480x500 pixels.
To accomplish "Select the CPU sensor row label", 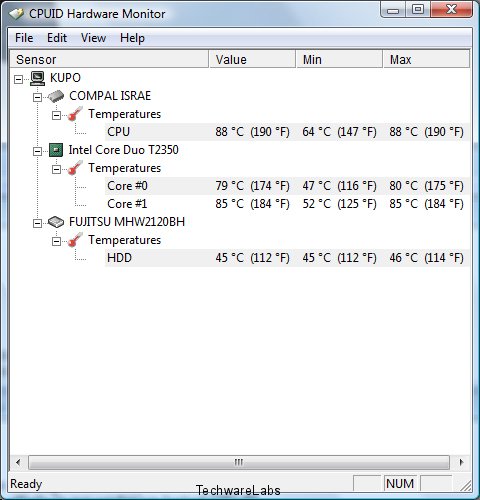I will [118, 132].
